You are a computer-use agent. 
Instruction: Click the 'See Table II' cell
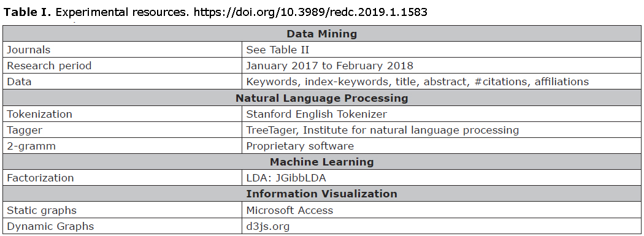pyautogui.click(x=441, y=50)
